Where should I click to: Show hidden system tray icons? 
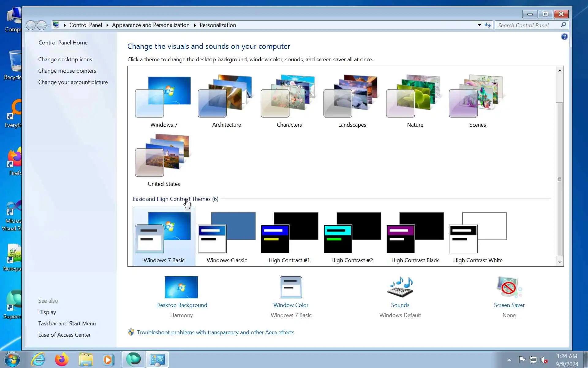pyautogui.click(x=509, y=360)
